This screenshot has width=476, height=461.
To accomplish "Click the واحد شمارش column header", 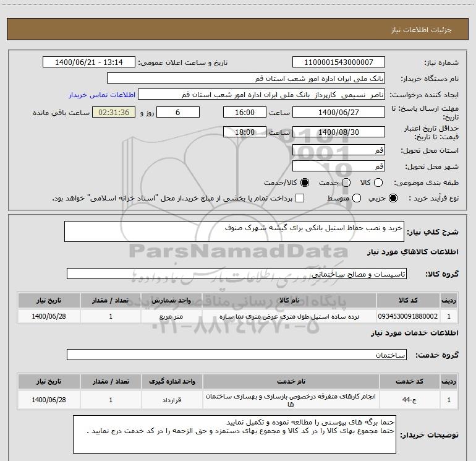I will 171,300.
